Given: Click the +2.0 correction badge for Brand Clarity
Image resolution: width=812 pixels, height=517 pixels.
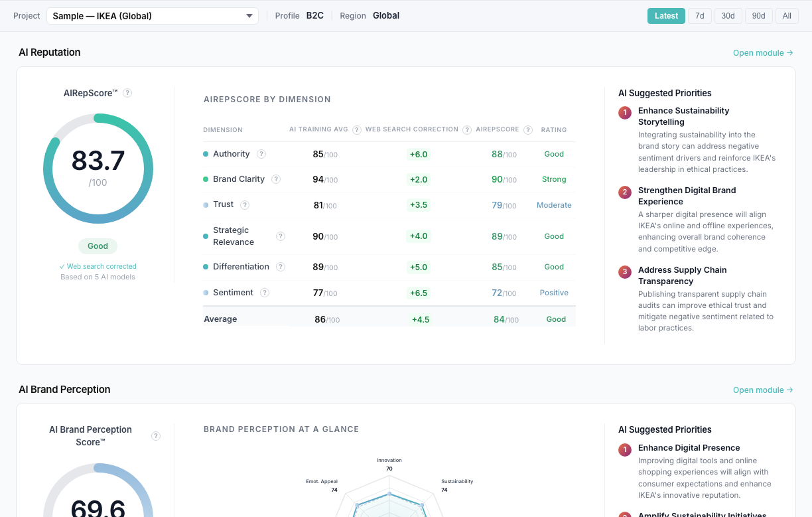Looking at the screenshot, I should (419, 180).
